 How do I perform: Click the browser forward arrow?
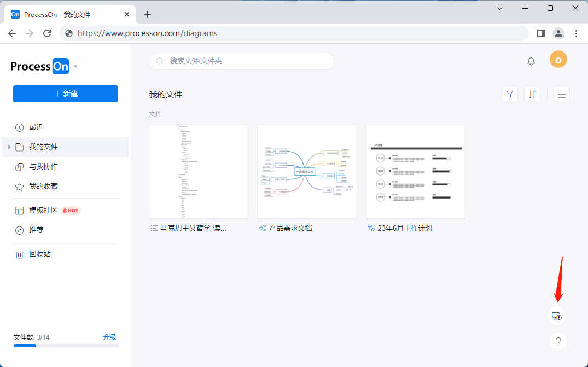[x=29, y=33]
